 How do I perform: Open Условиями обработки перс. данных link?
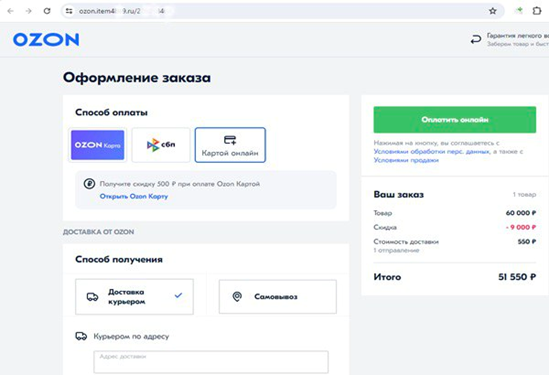point(432,152)
